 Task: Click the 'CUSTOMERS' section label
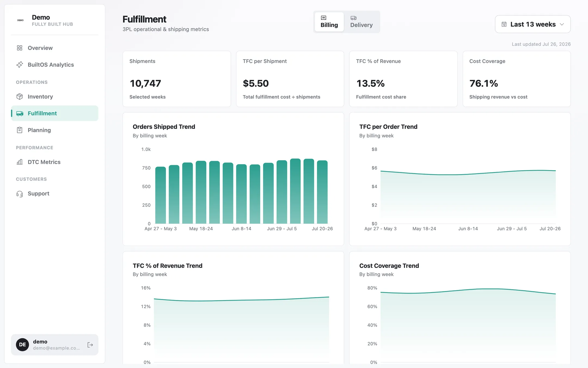tap(31, 179)
